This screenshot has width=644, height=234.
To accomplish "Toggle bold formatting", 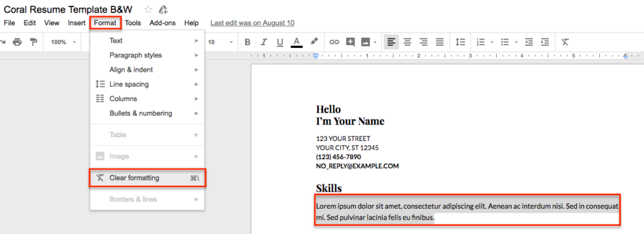I will pyautogui.click(x=247, y=42).
